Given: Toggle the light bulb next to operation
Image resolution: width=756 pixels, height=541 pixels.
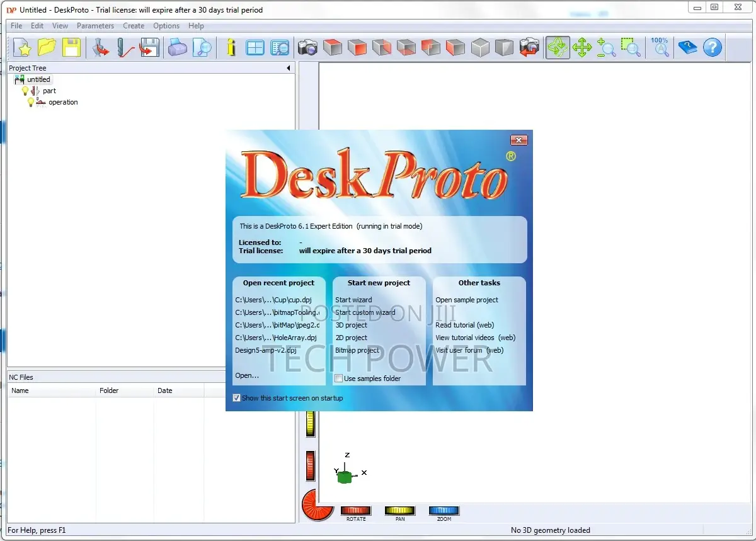Looking at the screenshot, I should [x=31, y=102].
